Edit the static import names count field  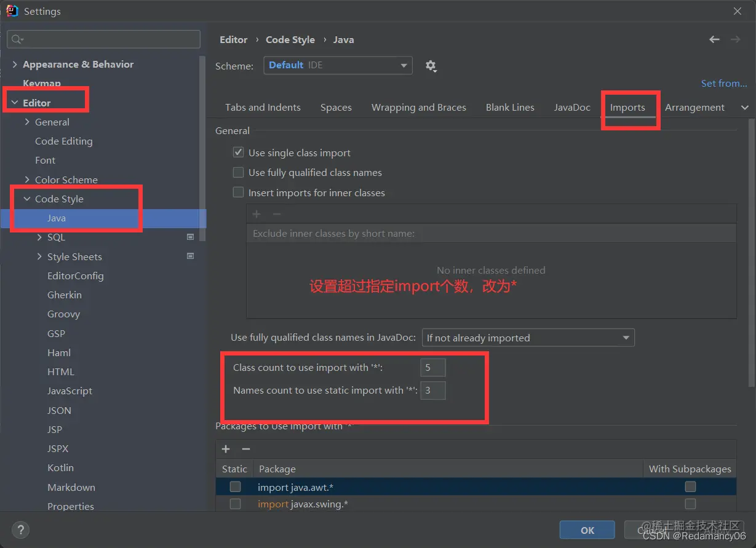coord(433,390)
